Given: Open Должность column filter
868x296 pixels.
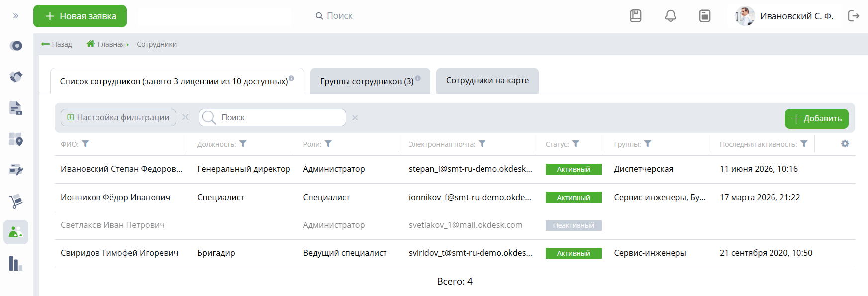Looking at the screenshot, I should 243,144.
